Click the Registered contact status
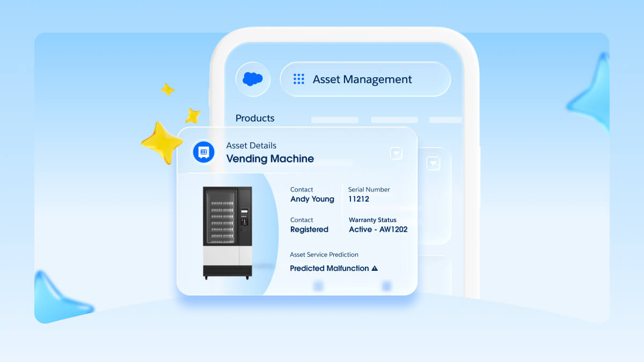Image resolution: width=644 pixels, height=362 pixels. point(309,229)
